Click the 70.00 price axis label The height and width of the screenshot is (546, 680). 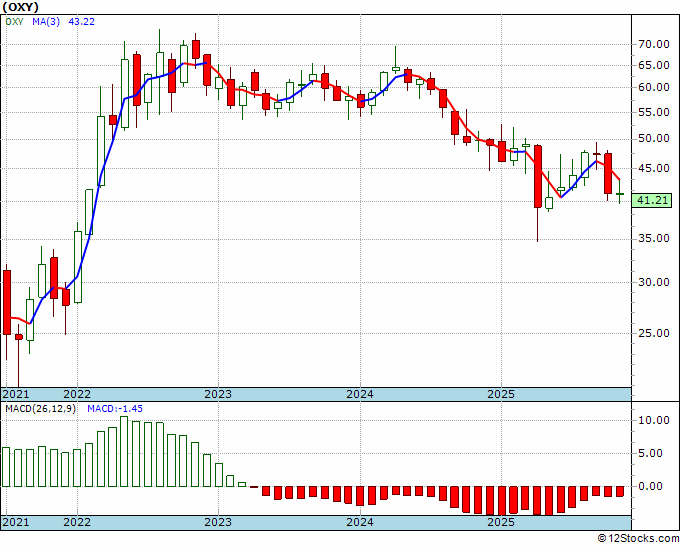click(x=654, y=44)
